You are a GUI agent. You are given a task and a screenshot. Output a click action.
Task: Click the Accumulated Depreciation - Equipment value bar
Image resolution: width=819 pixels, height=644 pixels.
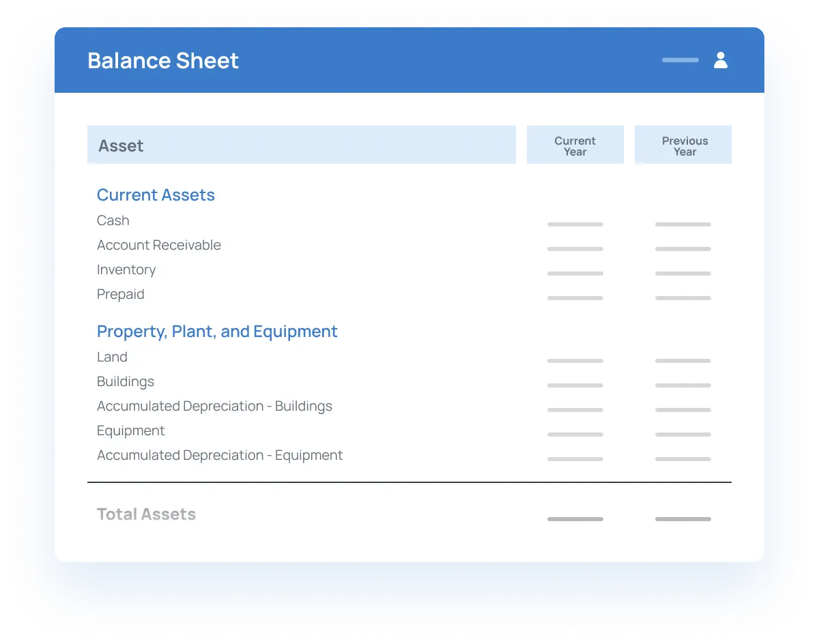coord(575,459)
